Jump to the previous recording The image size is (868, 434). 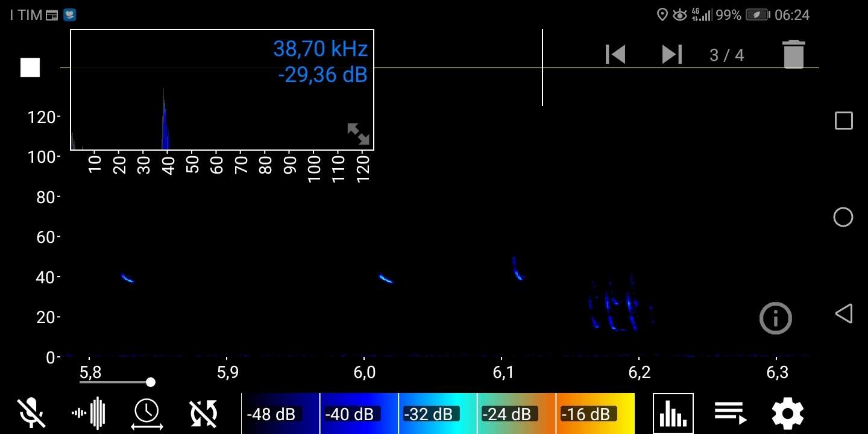[615, 54]
